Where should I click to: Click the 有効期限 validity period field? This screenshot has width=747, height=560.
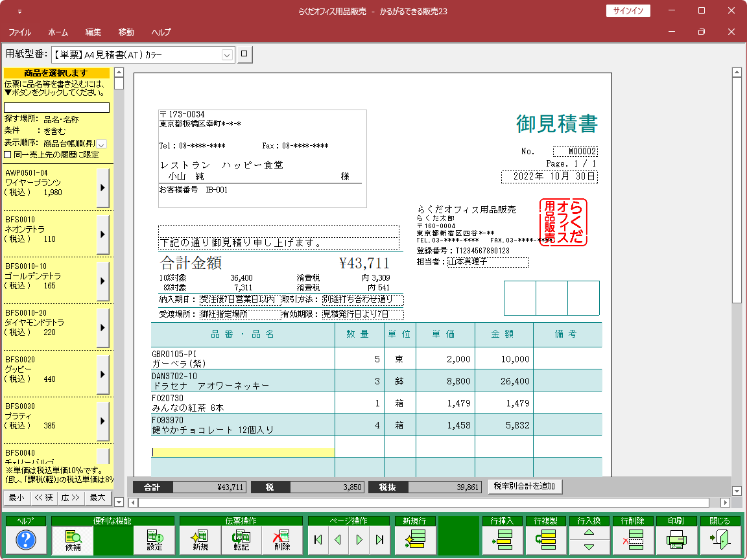click(362, 314)
